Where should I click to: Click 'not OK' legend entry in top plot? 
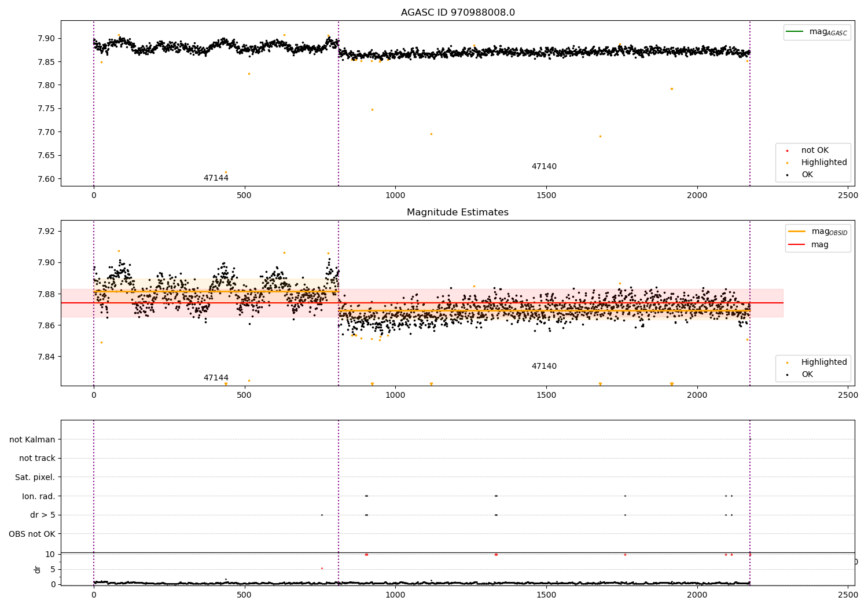click(815, 151)
